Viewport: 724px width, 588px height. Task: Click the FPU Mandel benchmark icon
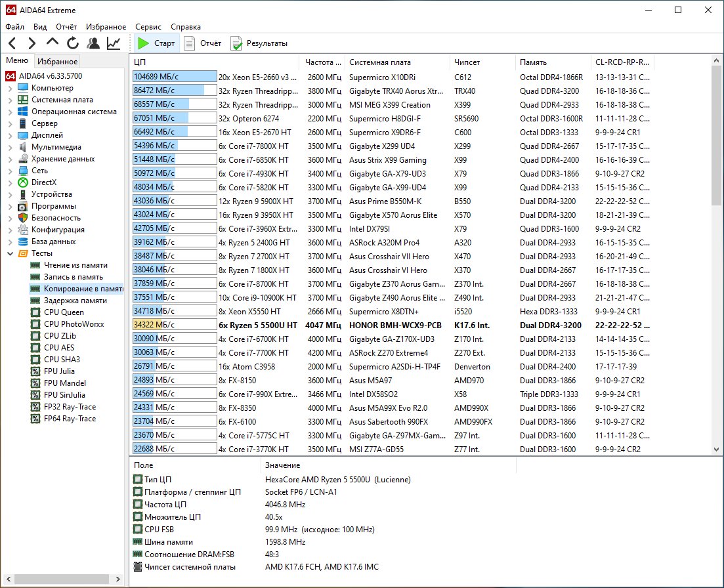pyautogui.click(x=35, y=383)
